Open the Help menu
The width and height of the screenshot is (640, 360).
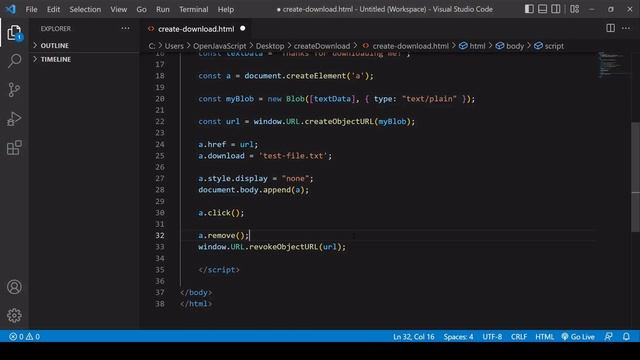[x=226, y=9]
